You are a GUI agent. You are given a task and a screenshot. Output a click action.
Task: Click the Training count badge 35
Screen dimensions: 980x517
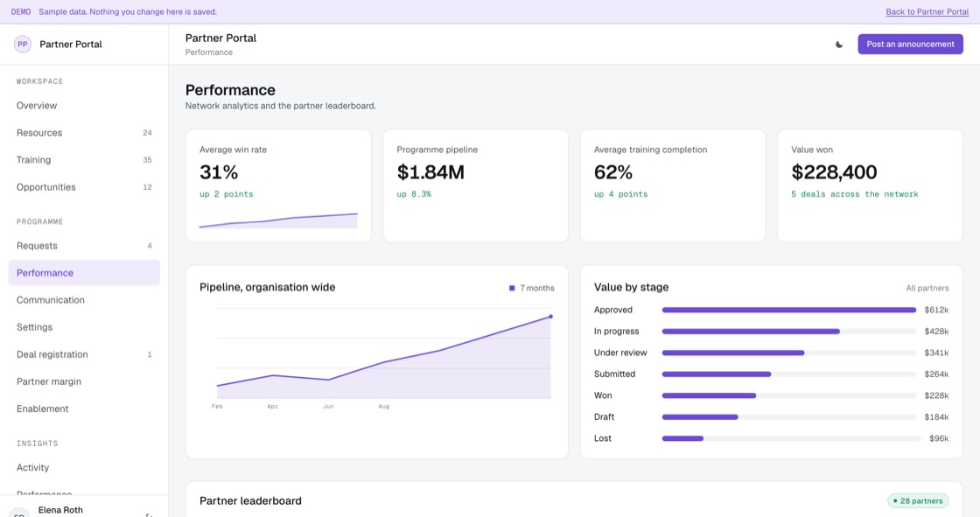pyautogui.click(x=147, y=160)
